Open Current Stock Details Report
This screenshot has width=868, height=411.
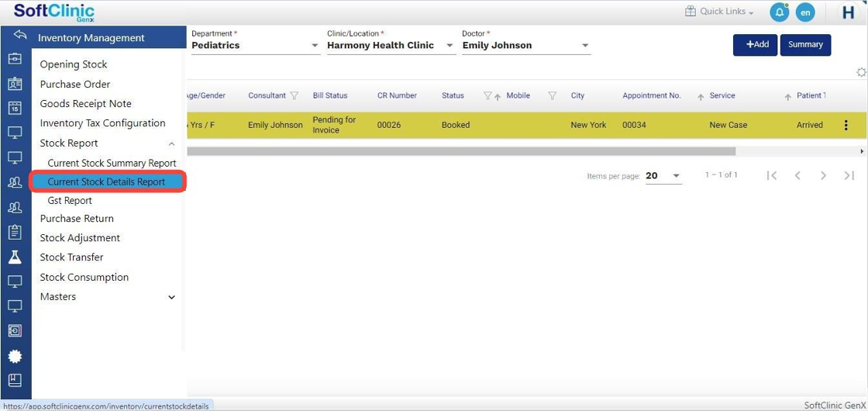point(107,181)
